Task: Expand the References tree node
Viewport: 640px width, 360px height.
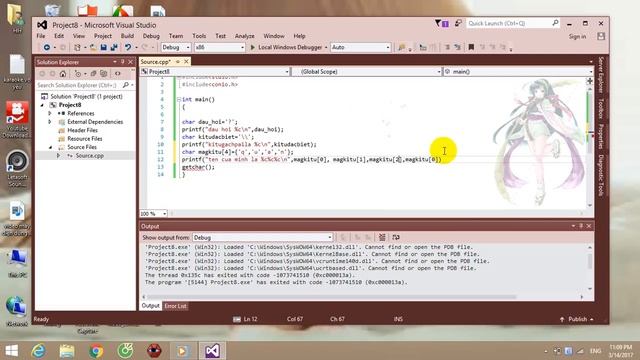Action: (50, 113)
